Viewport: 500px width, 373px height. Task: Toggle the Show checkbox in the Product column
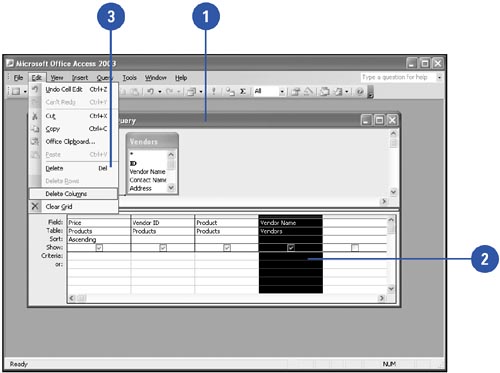(227, 248)
